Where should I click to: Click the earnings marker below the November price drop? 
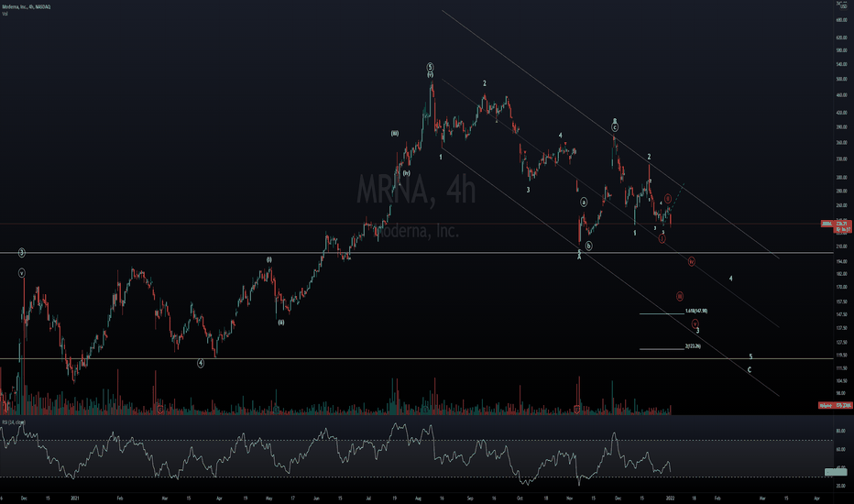coord(577,410)
